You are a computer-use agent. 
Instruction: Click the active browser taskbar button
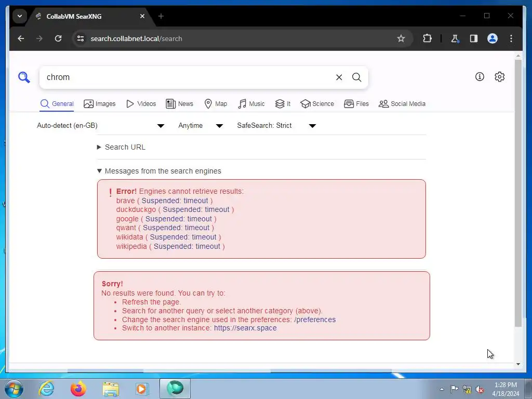pyautogui.click(x=175, y=389)
